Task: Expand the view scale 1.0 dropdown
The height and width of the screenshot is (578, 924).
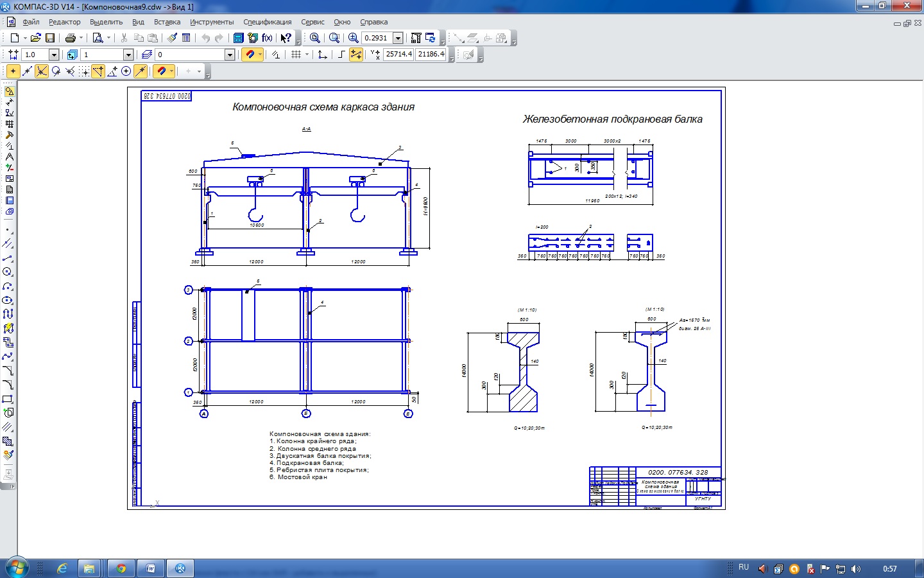Action: tap(54, 55)
